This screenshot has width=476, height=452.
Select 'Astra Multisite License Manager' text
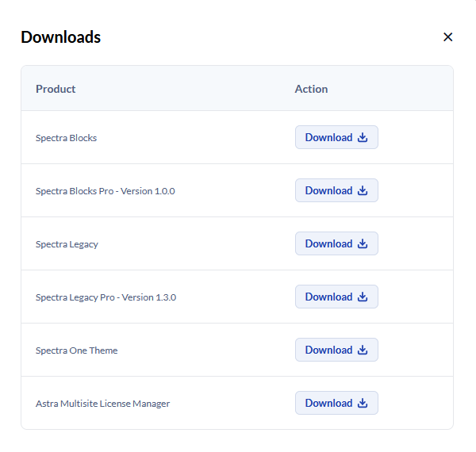[x=102, y=404]
